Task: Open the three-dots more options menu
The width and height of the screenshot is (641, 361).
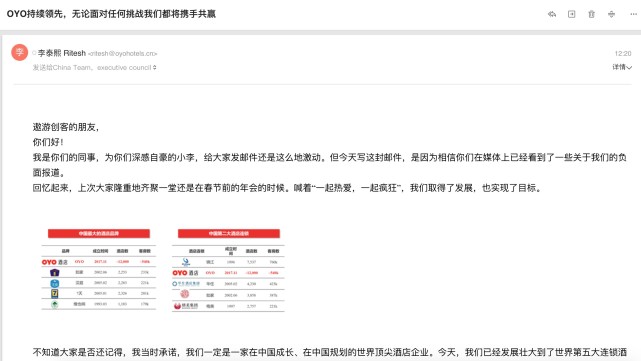Action: coord(633,14)
